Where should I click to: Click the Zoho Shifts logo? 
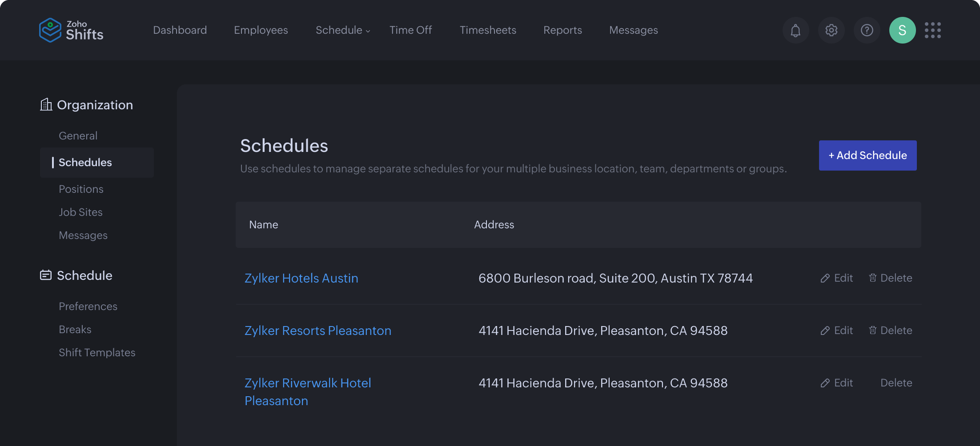click(x=71, y=30)
